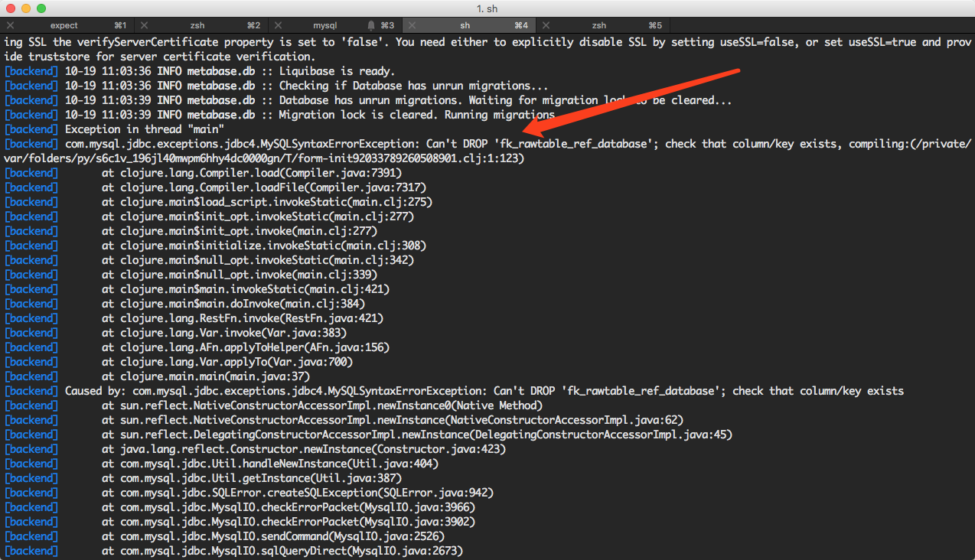Screen dimensions: 975x560
Task: Close the mysql tab with its X icon
Action: (277, 25)
